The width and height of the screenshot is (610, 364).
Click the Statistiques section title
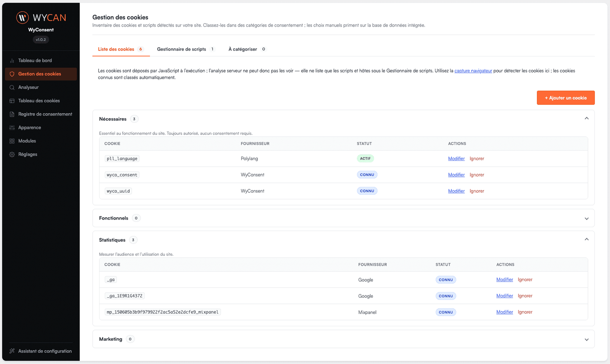tap(112, 240)
